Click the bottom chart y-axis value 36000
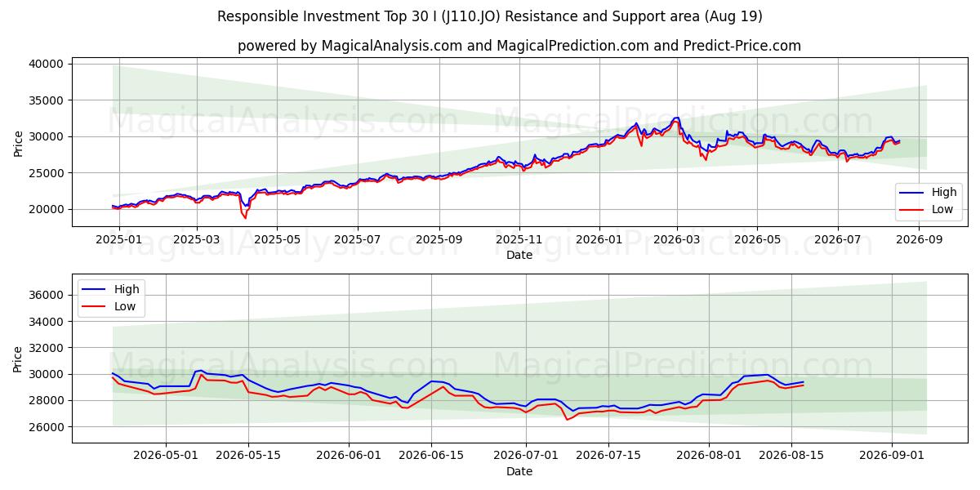Viewport: 980px width, 490px height. [47, 295]
